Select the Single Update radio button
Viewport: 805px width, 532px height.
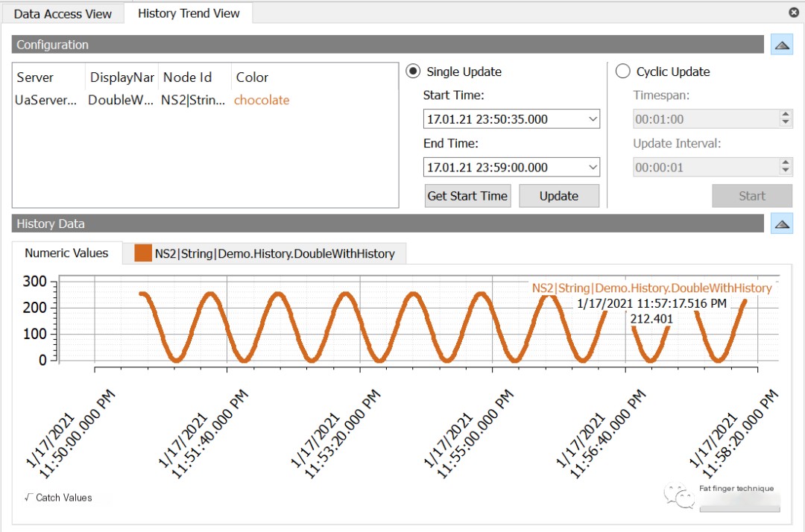413,72
